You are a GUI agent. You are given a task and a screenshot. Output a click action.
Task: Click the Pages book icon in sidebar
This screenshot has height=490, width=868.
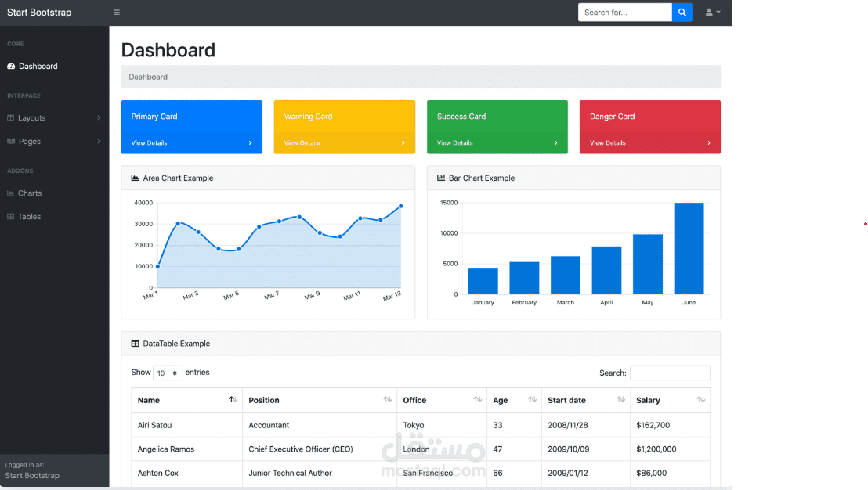(10, 141)
